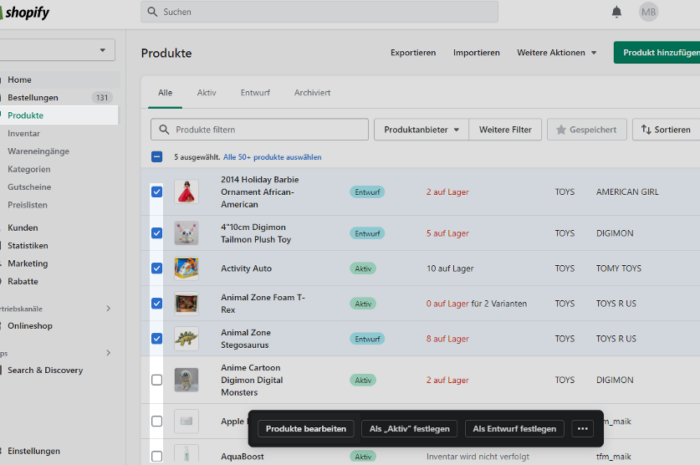700x465 pixels.
Task: Switch to the Entwurf tab
Action: 255,93
